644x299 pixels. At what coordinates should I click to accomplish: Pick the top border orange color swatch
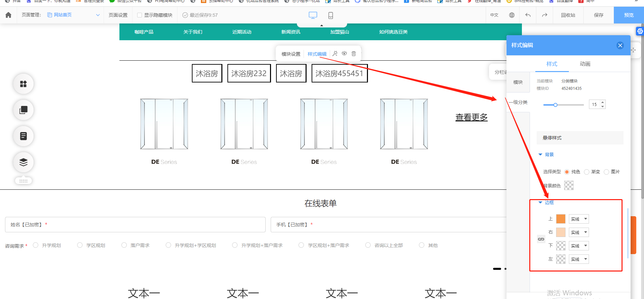pyautogui.click(x=561, y=219)
